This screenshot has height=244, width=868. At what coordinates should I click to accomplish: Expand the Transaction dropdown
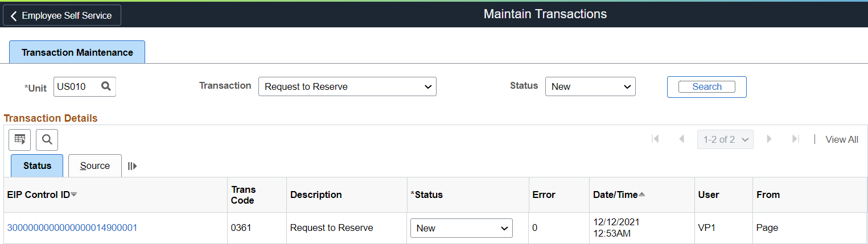pyautogui.click(x=347, y=86)
